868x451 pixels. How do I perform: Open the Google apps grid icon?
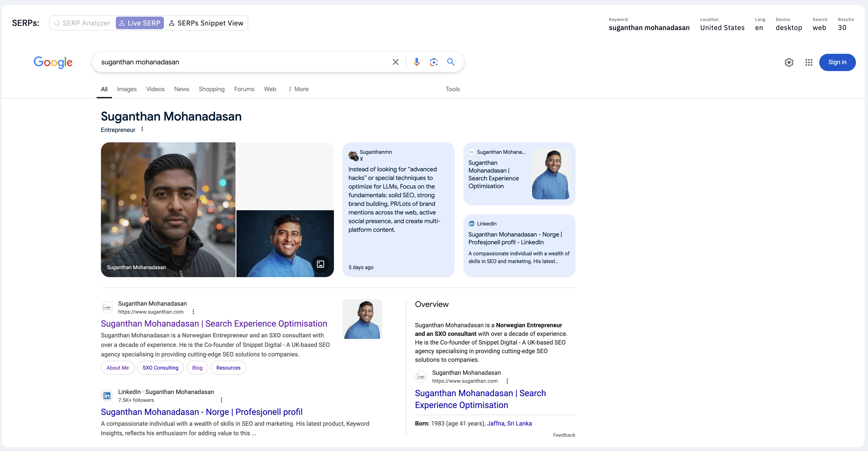pyautogui.click(x=809, y=62)
